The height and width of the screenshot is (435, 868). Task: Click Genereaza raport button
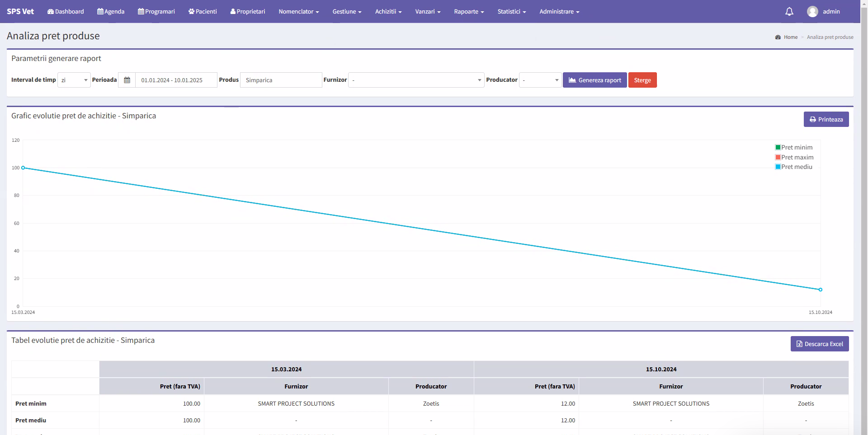(x=594, y=80)
